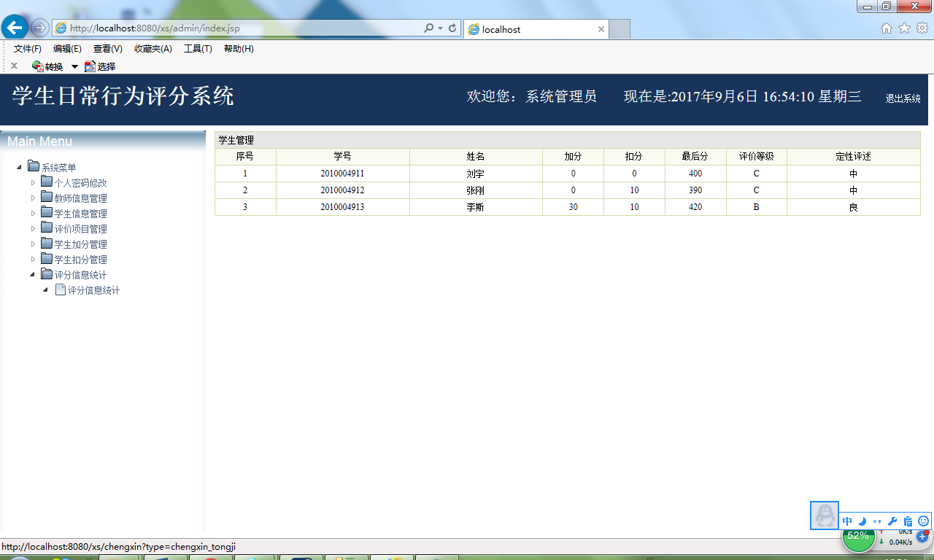
Task: Click the smiley icon in IME bar
Action: click(x=923, y=521)
